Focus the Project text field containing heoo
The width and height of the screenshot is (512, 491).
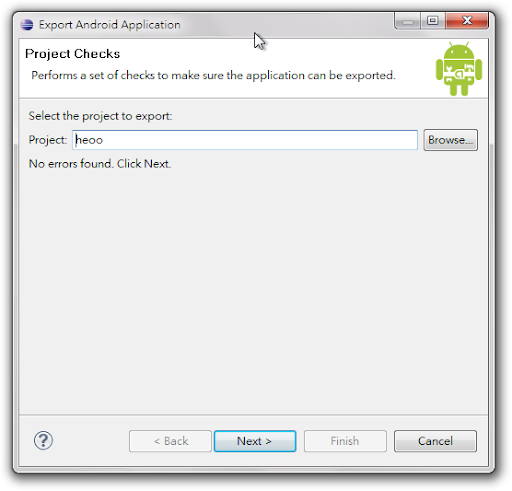[x=245, y=140]
